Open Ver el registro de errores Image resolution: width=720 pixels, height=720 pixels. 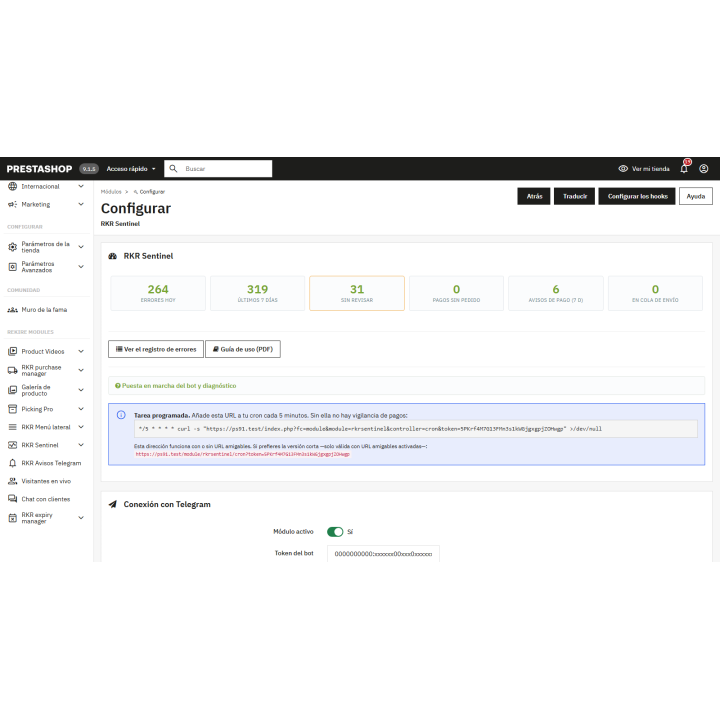(x=156, y=349)
